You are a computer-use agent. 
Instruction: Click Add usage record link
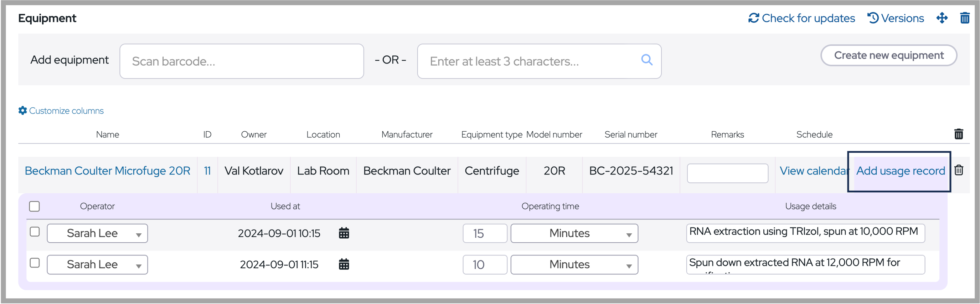pyautogui.click(x=900, y=171)
